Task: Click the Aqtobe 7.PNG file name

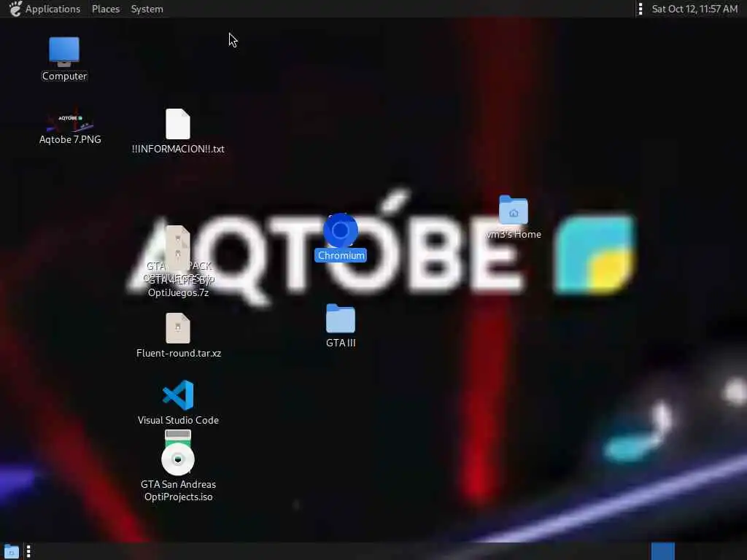Action: (70, 139)
